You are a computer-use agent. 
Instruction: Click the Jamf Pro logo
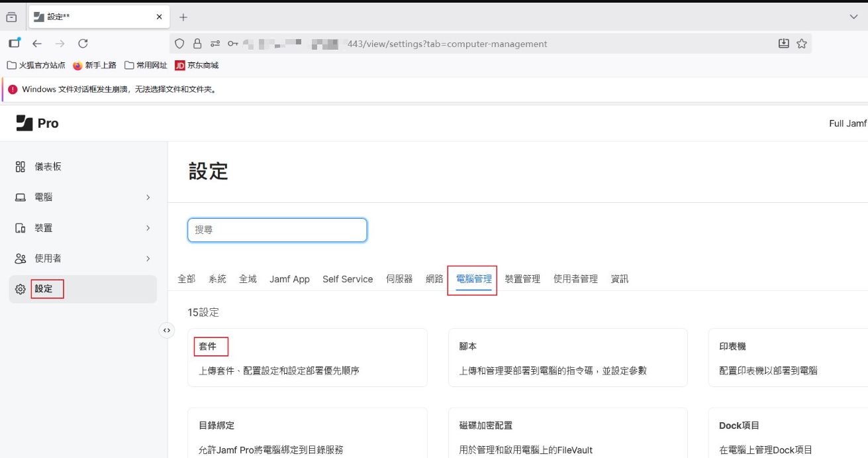pos(37,123)
